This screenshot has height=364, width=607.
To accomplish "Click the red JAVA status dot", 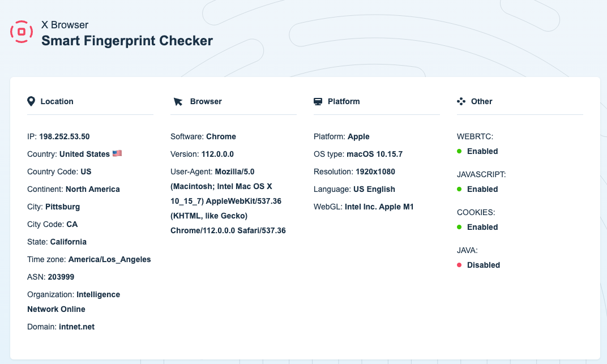I will click(459, 265).
